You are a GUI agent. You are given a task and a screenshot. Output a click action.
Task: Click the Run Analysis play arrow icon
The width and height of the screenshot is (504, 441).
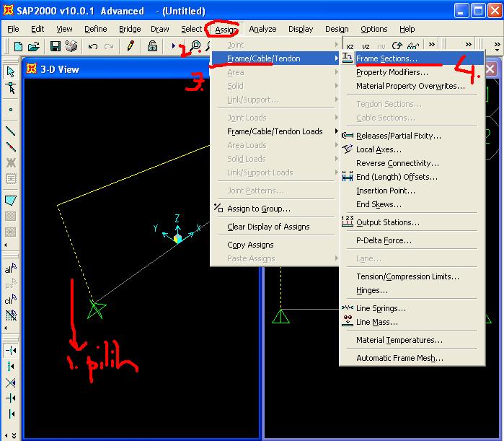coord(173,46)
